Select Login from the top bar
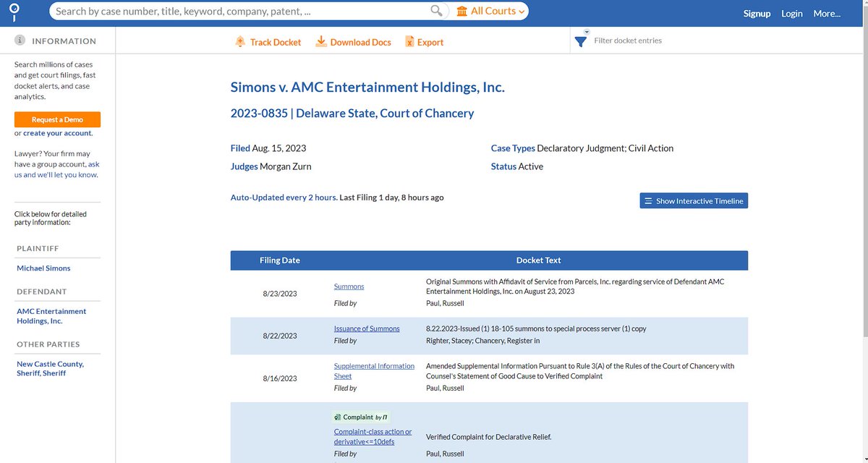Viewport: 868px width, 463px height. (x=791, y=13)
